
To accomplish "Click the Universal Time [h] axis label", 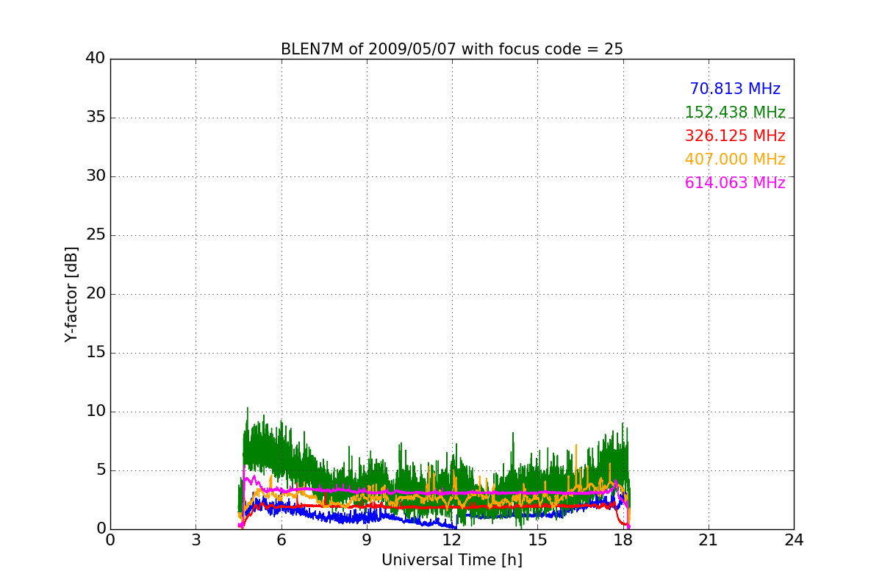I will 451,560.
